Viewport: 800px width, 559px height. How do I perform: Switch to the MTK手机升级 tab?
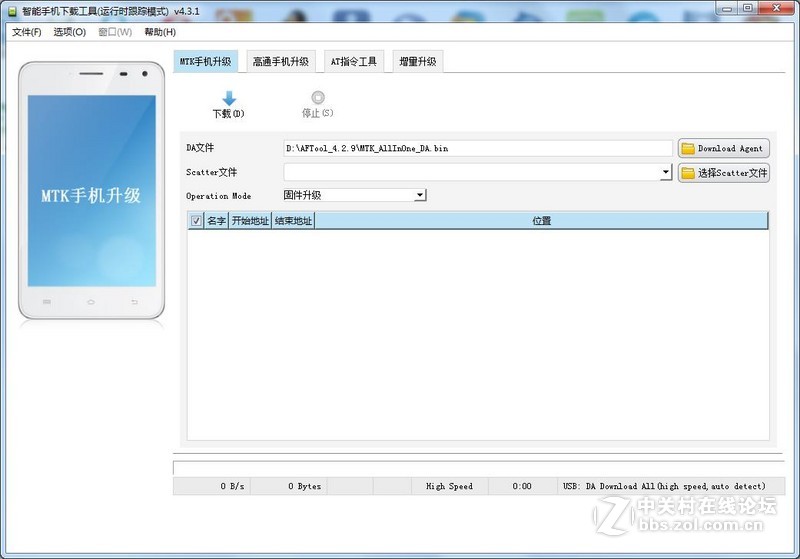(x=206, y=62)
